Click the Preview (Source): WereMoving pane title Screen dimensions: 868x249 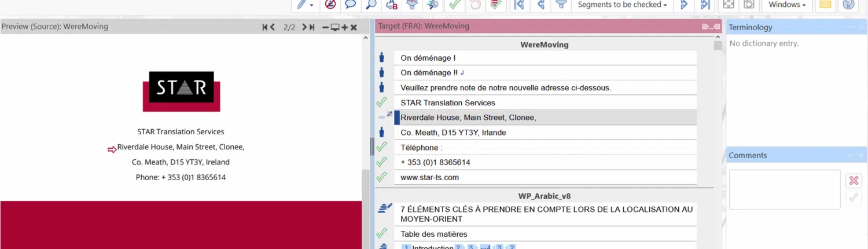tap(54, 27)
